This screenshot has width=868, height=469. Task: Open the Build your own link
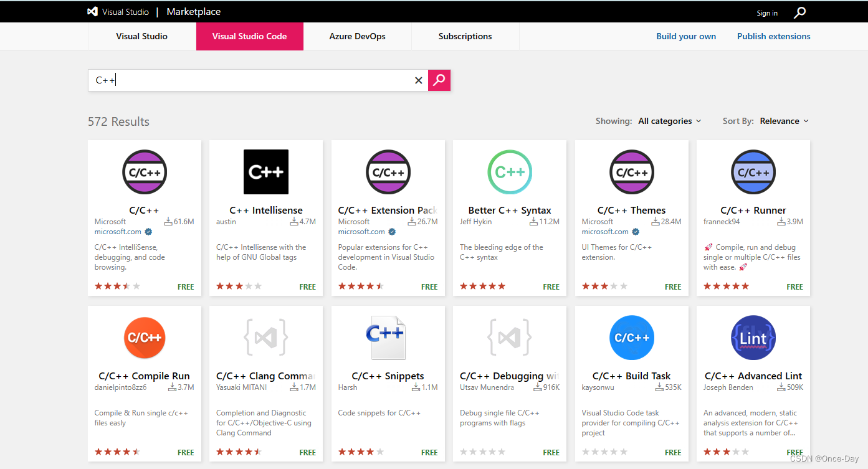point(686,36)
